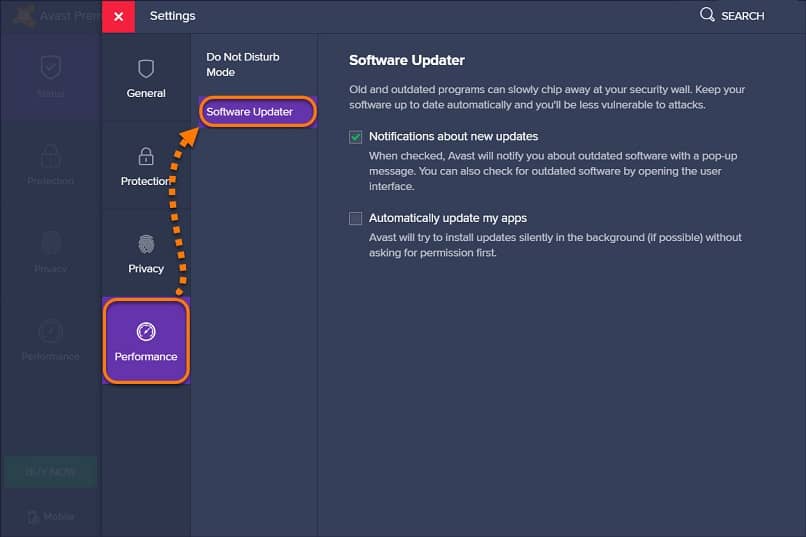Click the dimmed fingerprint icon in main window
The width and height of the screenshot is (806, 537).
click(x=50, y=243)
